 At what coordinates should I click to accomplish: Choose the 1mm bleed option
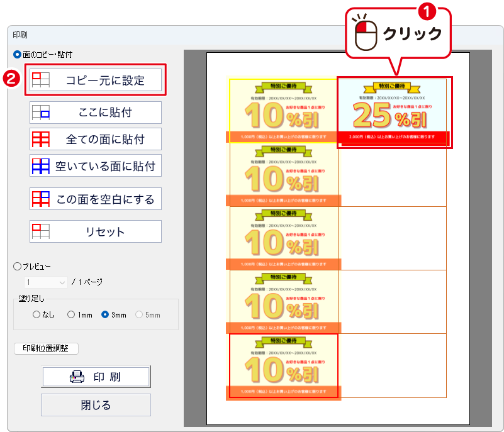tap(71, 314)
